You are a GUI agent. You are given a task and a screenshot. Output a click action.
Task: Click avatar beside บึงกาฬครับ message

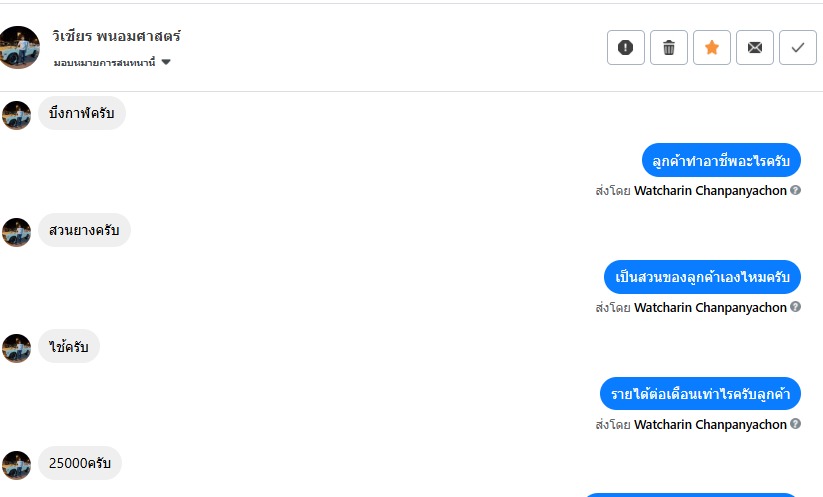click(x=17, y=115)
